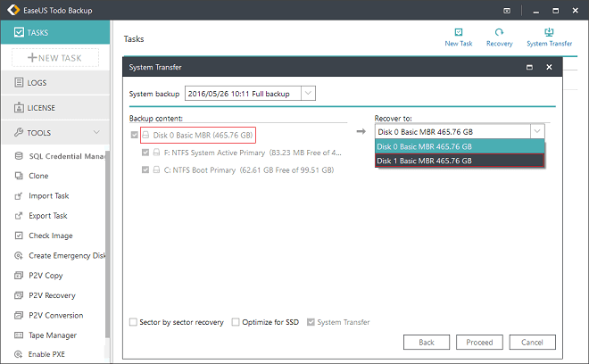Click the Tape Manager icon
Viewport: 589px width, 364px height.
pos(19,335)
